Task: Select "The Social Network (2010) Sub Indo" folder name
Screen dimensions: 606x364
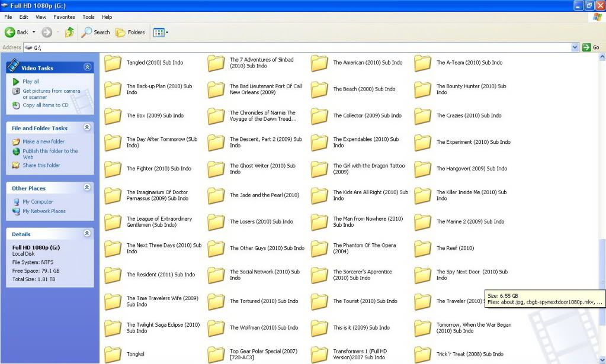Action: 265,275
